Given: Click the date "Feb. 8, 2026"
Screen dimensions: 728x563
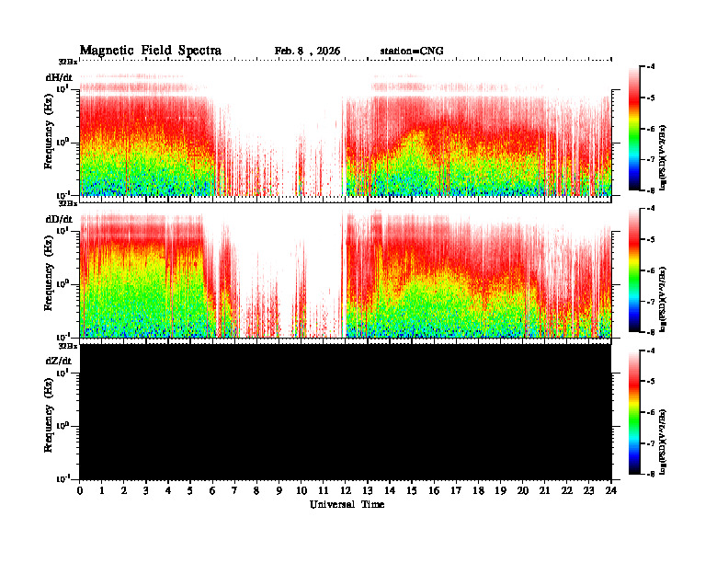Looking at the screenshot, I should click(x=307, y=52).
